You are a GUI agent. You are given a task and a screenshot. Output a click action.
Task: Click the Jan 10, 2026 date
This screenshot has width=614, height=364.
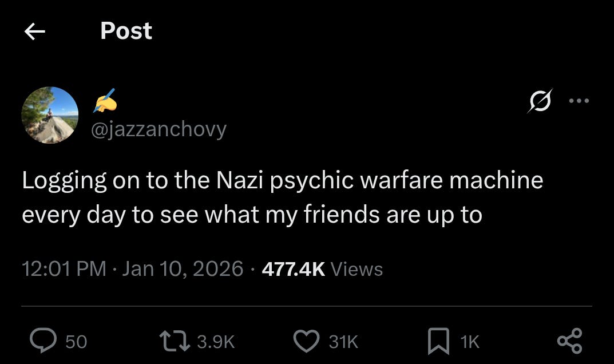[183, 269]
